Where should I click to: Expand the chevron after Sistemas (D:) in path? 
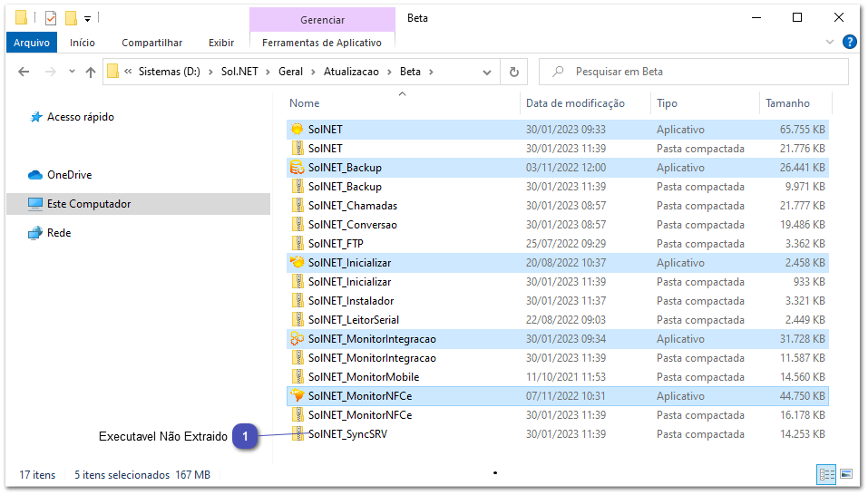click(211, 72)
